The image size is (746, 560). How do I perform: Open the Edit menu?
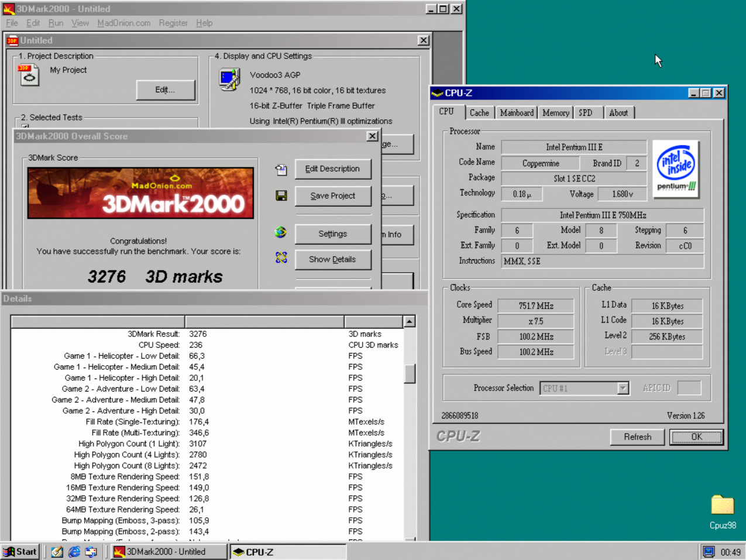(x=33, y=23)
